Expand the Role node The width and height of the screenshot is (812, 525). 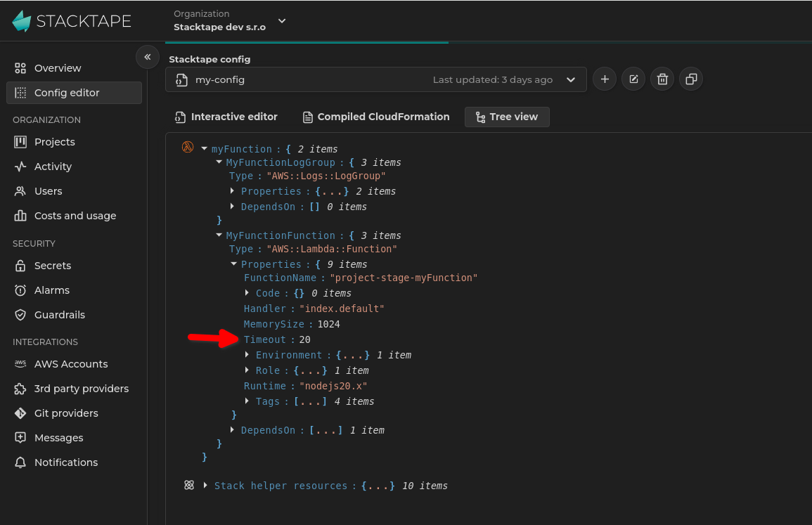[x=247, y=370]
